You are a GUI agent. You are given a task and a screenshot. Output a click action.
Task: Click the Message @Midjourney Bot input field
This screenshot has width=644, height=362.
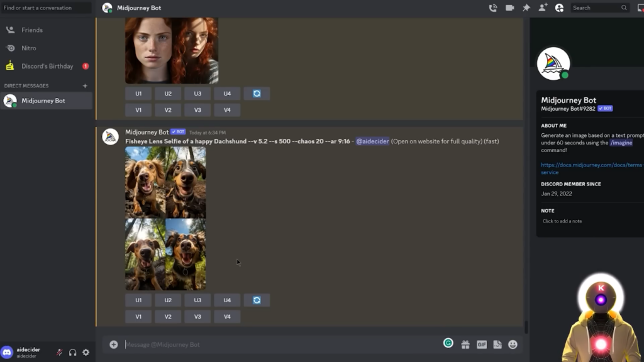pyautogui.click(x=277, y=344)
